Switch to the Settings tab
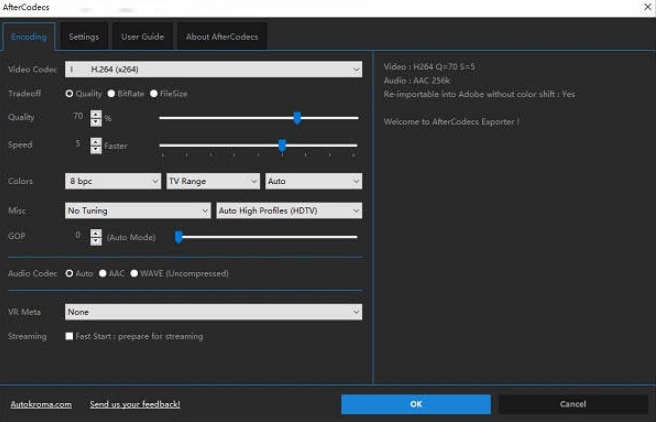The image size is (656, 422). (84, 37)
